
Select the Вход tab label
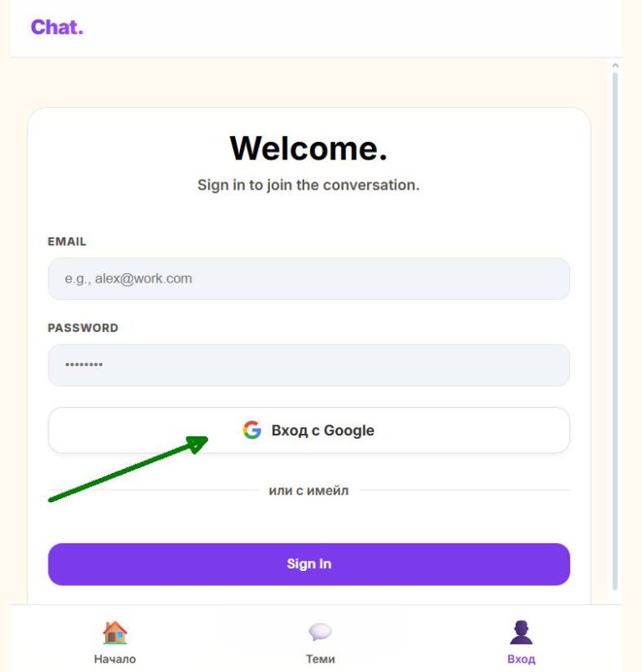click(x=521, y=659)
